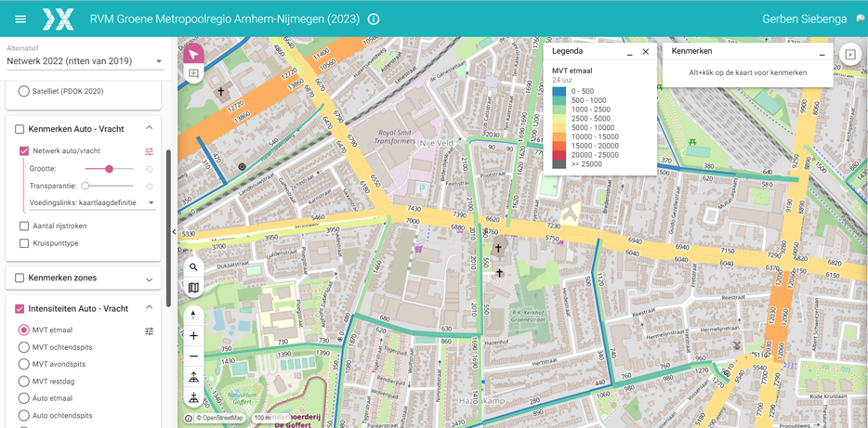Select the pointer arrow map tool
Screen dimensions: 868x428
coord(194,53)
